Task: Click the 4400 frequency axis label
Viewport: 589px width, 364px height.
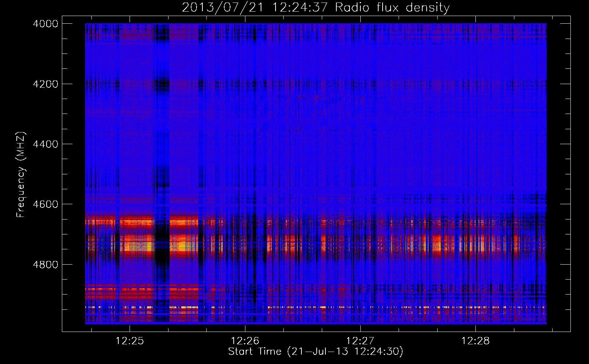Action: click(x=46, y=144)
